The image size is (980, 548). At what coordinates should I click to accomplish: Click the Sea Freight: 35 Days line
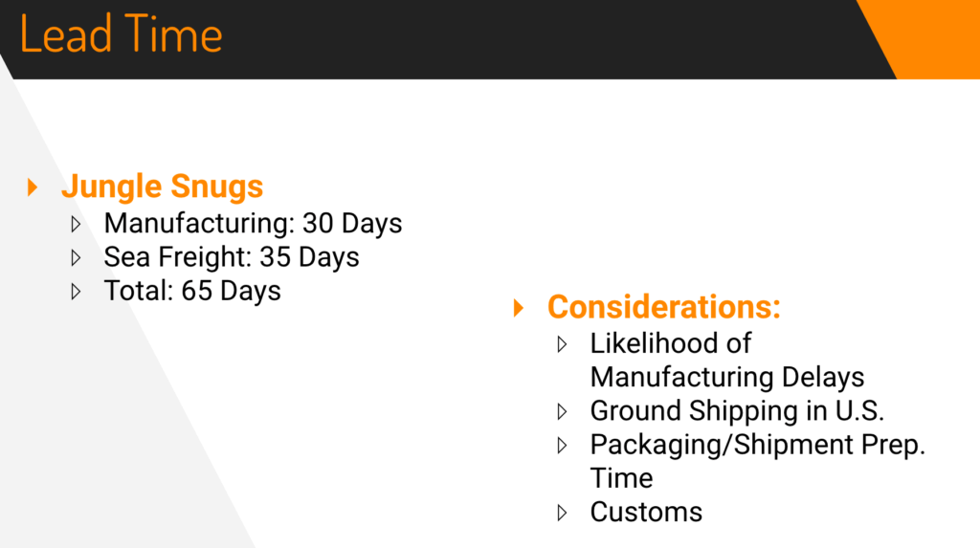tap(232, 257)
